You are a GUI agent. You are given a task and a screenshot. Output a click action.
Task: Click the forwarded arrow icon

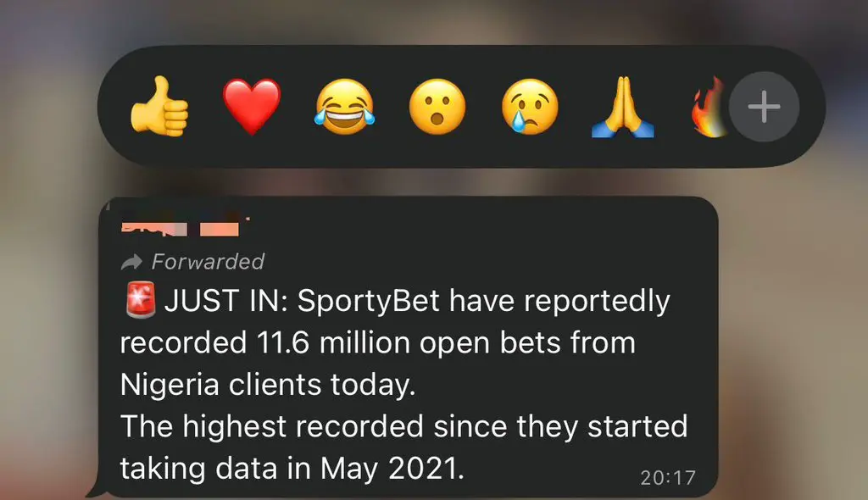click(131, 261)
